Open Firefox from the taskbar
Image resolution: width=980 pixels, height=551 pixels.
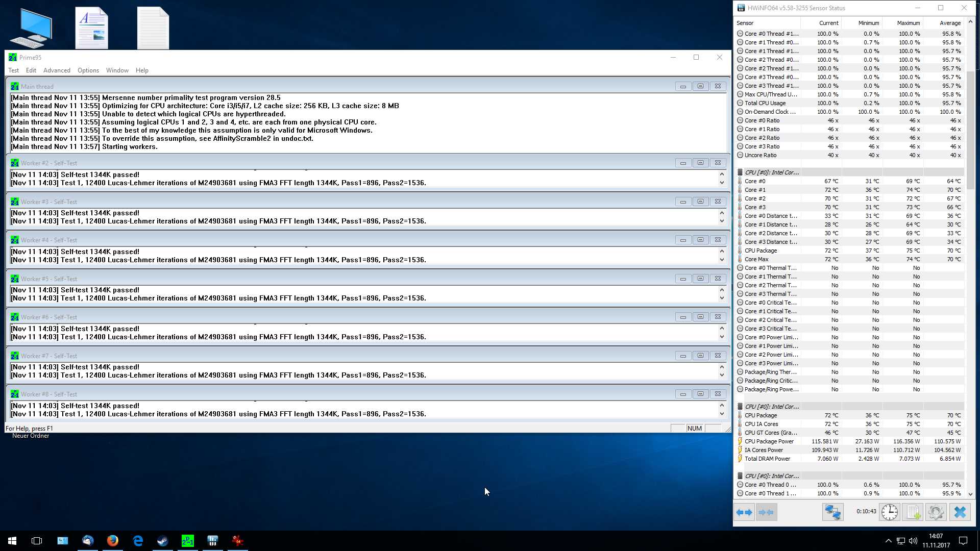pos(113,541)
